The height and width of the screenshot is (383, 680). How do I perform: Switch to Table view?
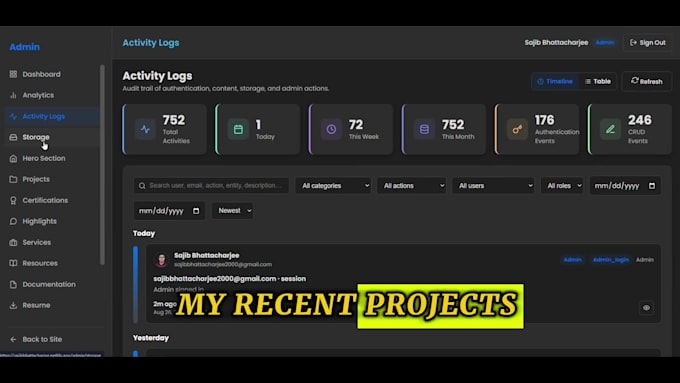pos(598,82)
